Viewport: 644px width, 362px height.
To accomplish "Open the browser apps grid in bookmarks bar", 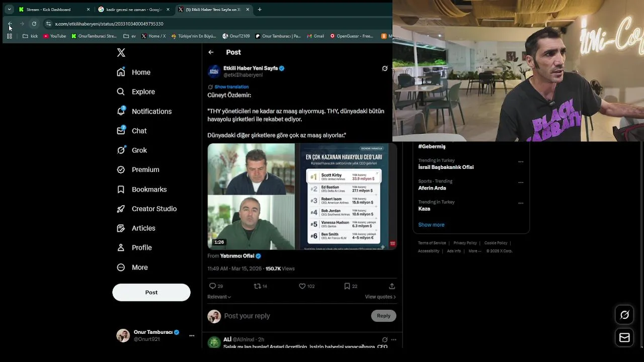I will pyautogui.click(x=9, y=36).
